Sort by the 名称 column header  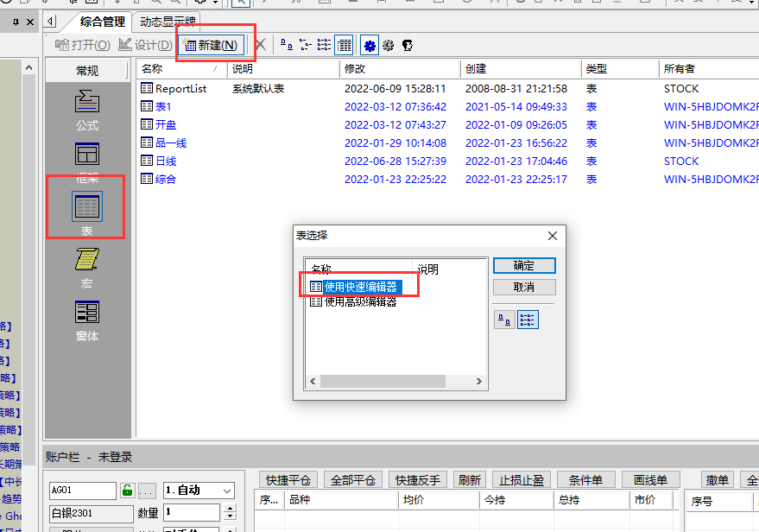(x=181, y=69)
